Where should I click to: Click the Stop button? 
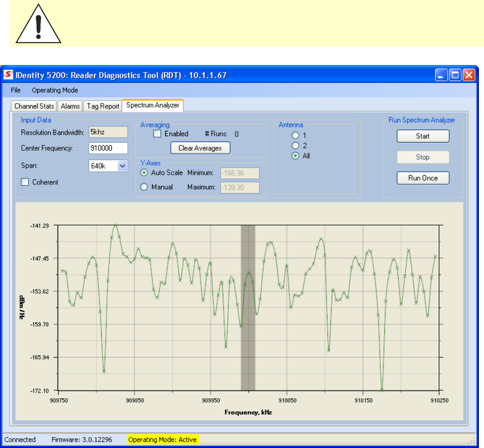(423, 157)
